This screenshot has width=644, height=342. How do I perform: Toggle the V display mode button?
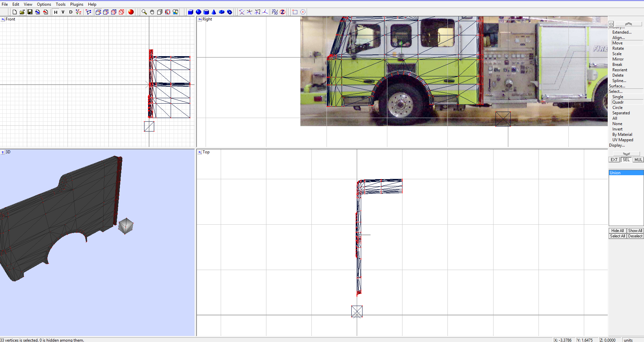pos(63,12)
